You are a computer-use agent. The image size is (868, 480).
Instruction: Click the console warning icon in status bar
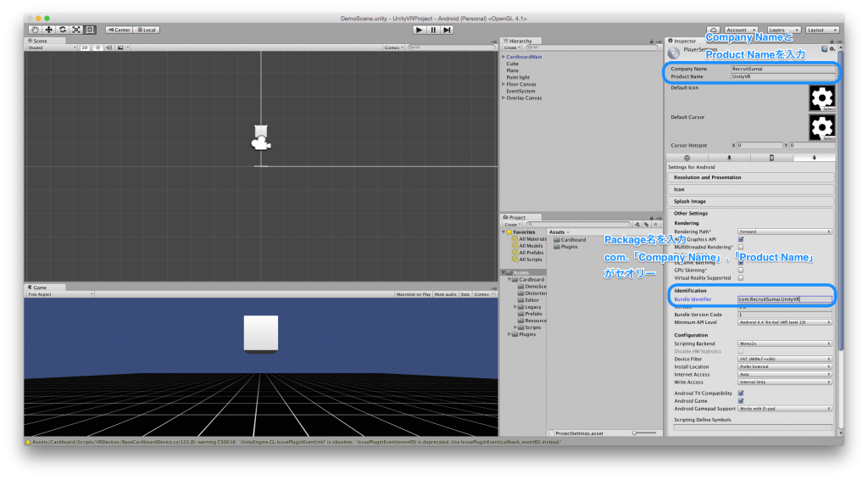pos(28,442)
